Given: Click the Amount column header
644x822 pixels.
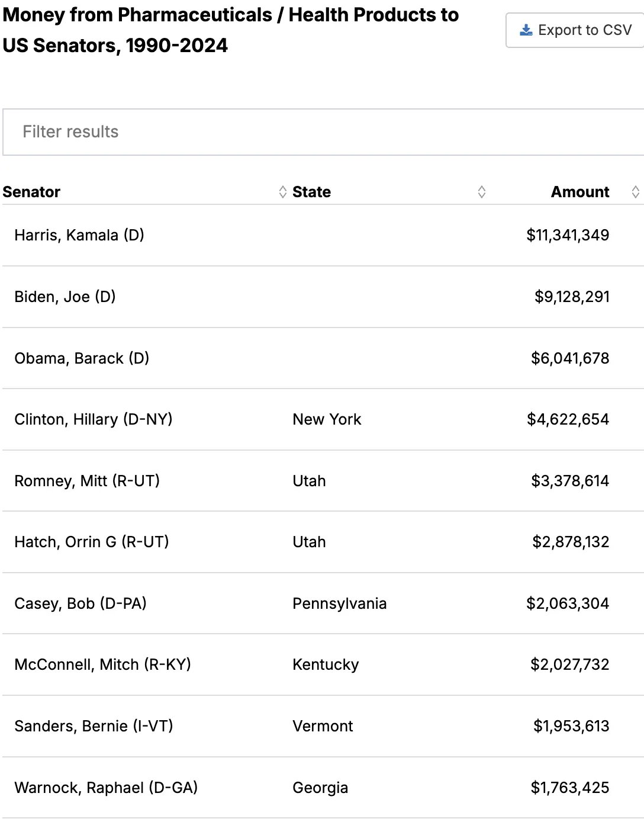Looking at the screenshot, I should click(x=580, y=192).
